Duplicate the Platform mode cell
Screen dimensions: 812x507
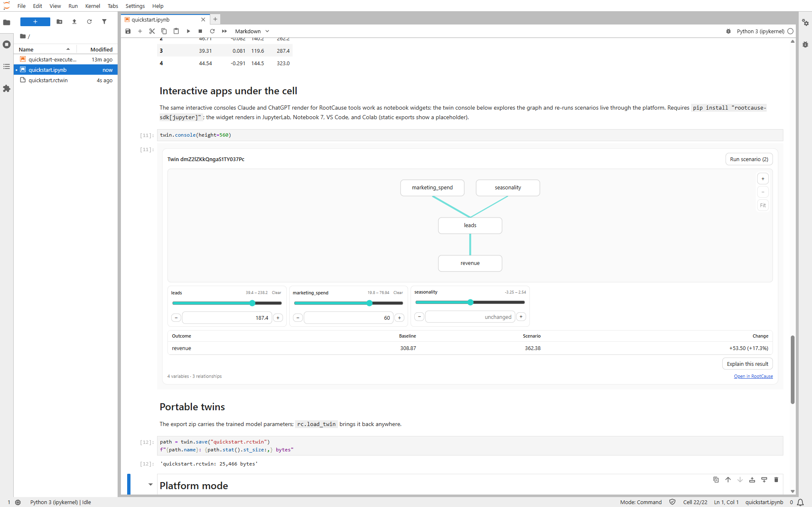716,480
